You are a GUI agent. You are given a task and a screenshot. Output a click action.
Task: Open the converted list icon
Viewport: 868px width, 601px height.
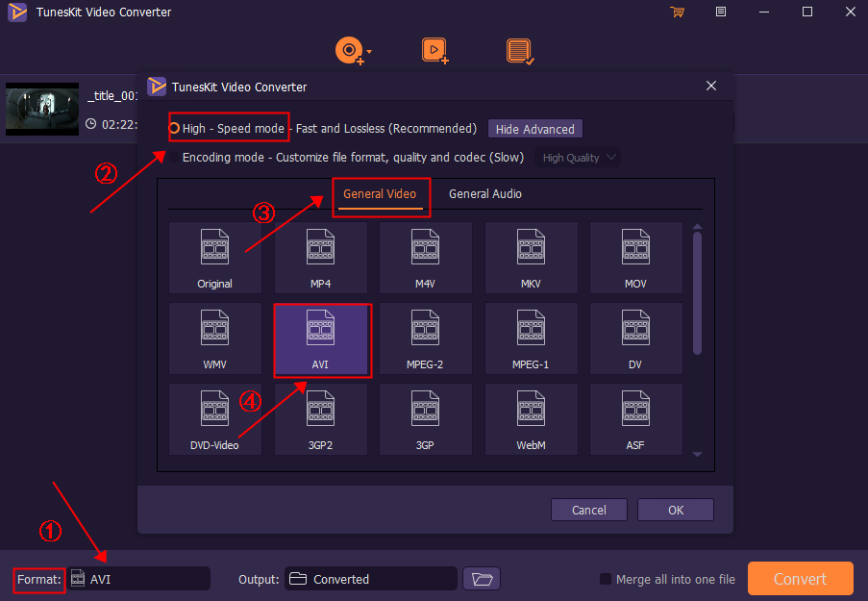tap(520, 50)
